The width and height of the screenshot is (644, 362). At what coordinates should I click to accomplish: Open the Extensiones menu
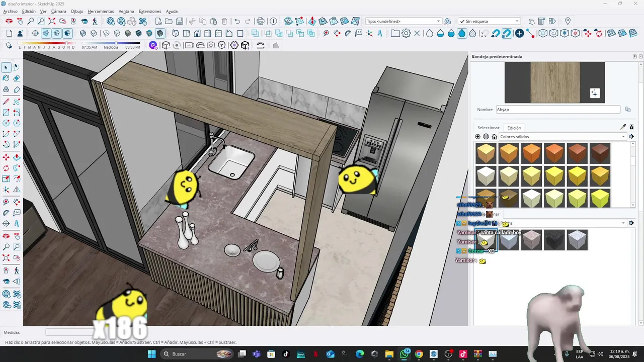150,11
